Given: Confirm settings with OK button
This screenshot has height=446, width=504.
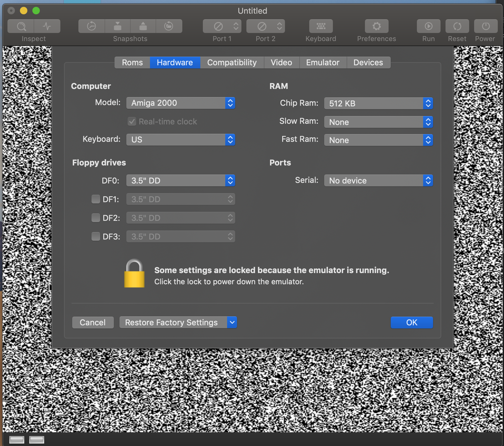Looking at the screenshot, I should click(412, 323).
